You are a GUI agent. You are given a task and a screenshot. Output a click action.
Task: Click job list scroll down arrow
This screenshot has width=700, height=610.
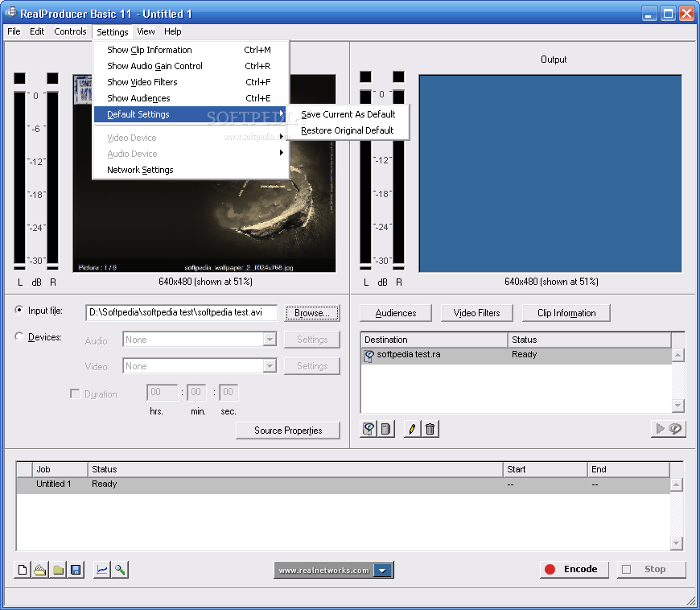click(x=677, y=543)
